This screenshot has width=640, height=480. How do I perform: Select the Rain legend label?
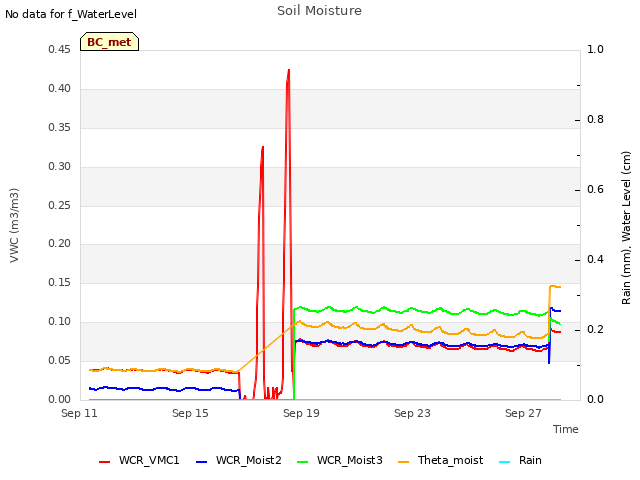pos(530,460)
